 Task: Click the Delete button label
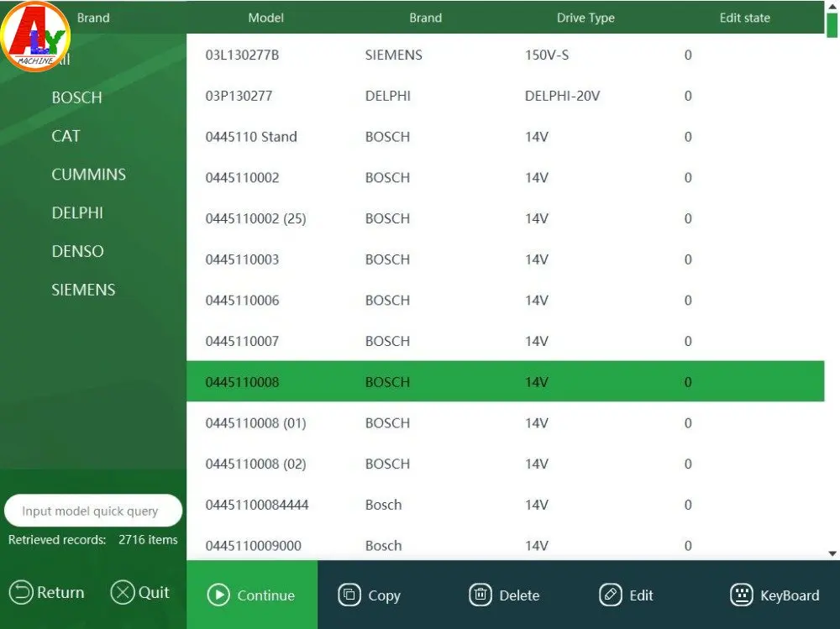pos(519,595)
